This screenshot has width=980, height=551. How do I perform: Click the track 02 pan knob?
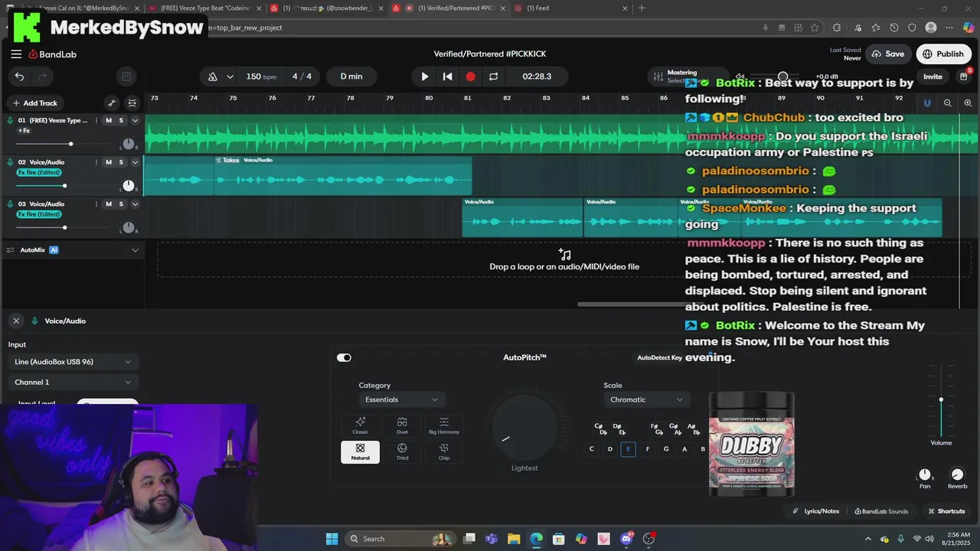[x=129, y=186]
